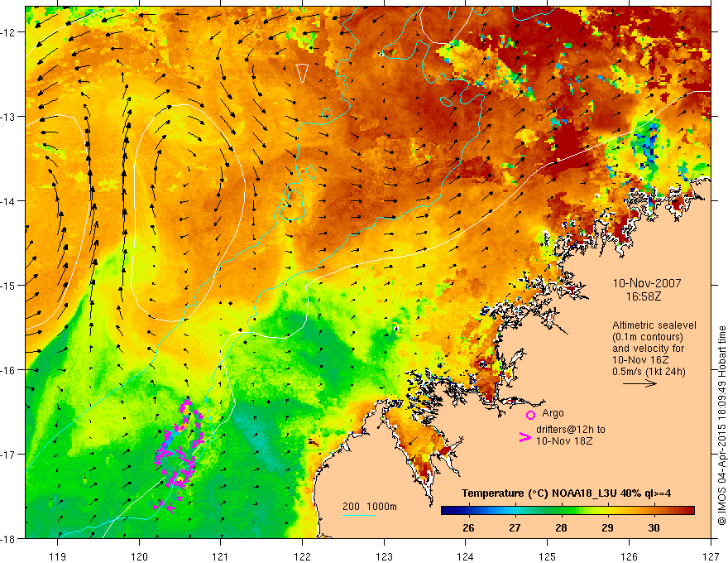The height and width of the screenshot is (563, 728).
Task: Click the magenta drifter track cluster
Action: [x=180, y=455]
